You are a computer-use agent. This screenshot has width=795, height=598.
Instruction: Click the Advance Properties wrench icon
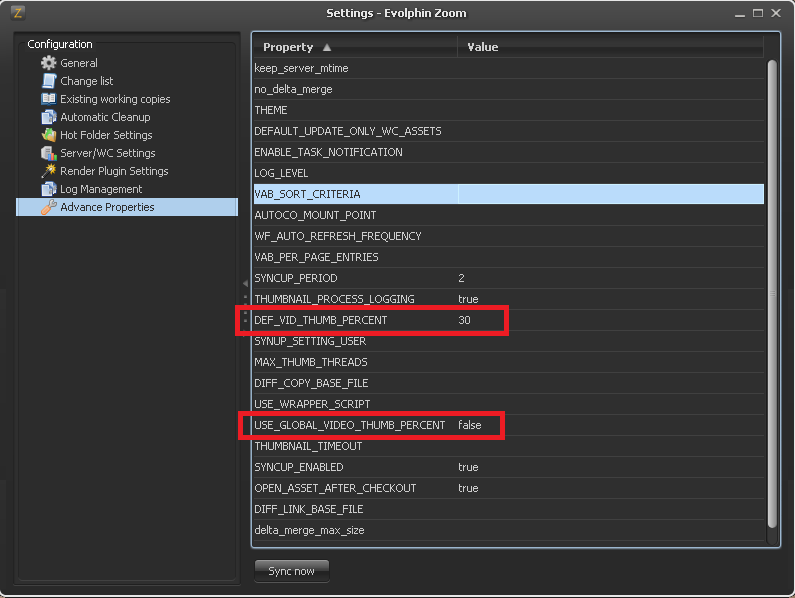coord(49,207)
